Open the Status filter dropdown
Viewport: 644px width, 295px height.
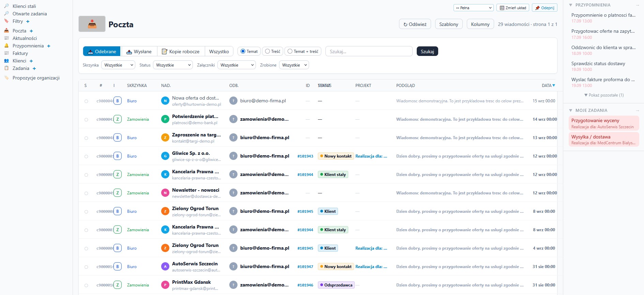(x=173, y=65)
